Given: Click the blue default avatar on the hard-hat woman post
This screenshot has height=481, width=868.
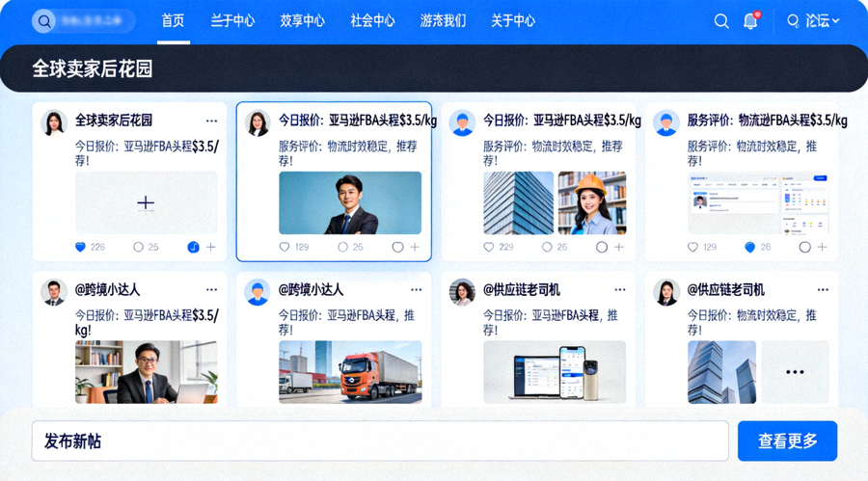Looking at the screenshot, I should point(462,122).
